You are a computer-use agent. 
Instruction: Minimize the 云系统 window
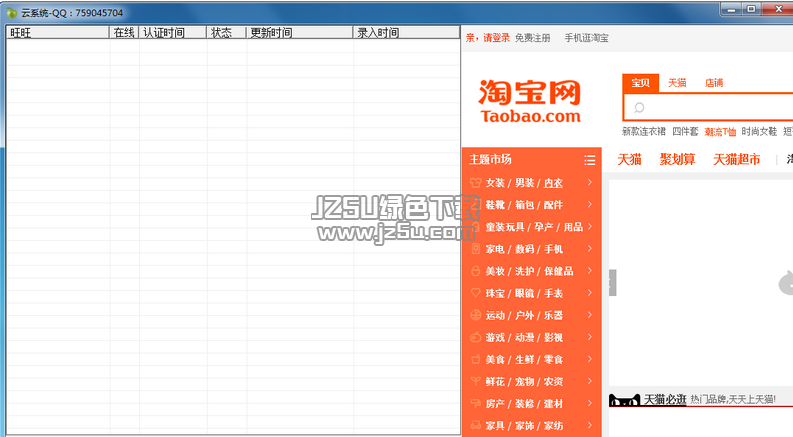[731, 9]
